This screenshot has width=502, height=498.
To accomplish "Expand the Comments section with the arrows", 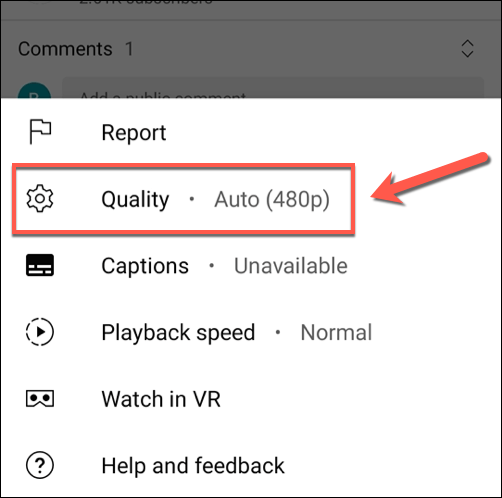I will (x=467, y=49).
